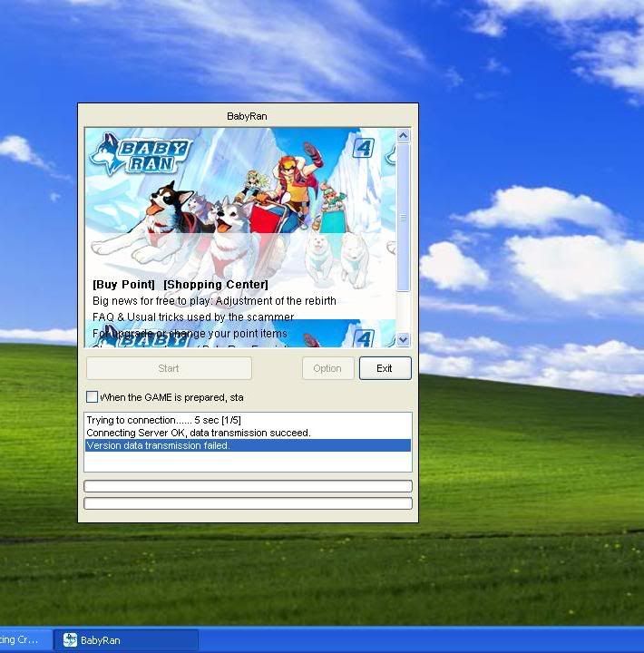
Task: Toggle the 'When the GAME is prepared' checkbox
Action: pos(92,397)
